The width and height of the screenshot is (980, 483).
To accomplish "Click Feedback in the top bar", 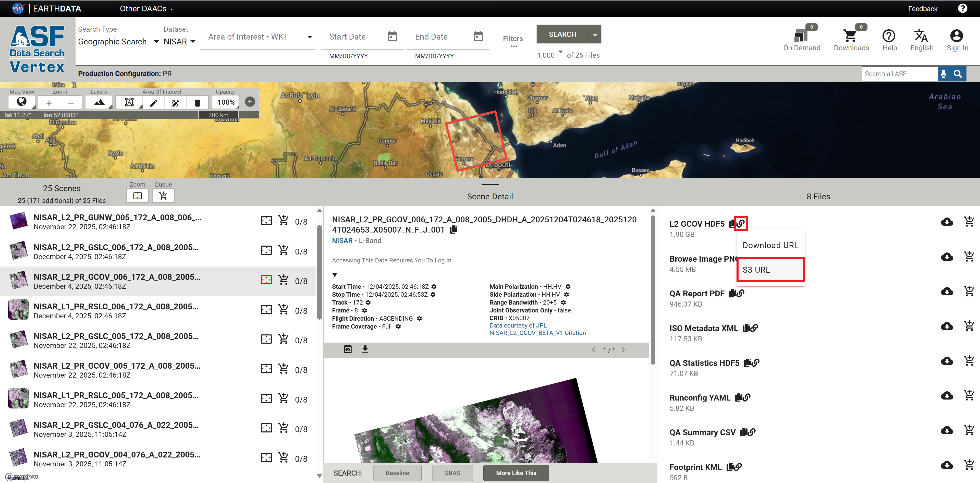I will coord(922,8).
